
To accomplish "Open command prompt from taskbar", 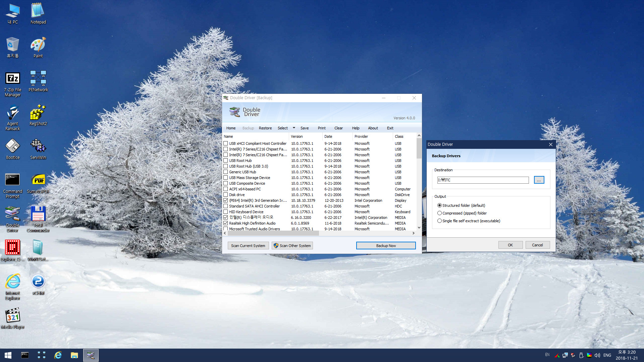I will [x=25, y=355].
